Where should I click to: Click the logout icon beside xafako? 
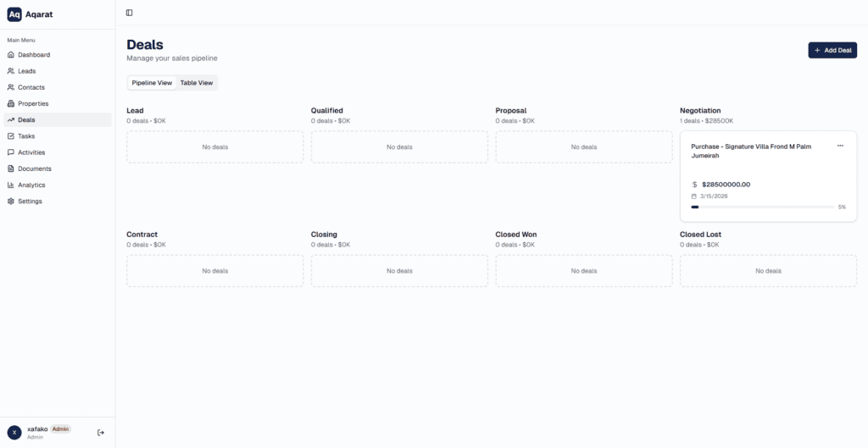click(x=101, y=433)
